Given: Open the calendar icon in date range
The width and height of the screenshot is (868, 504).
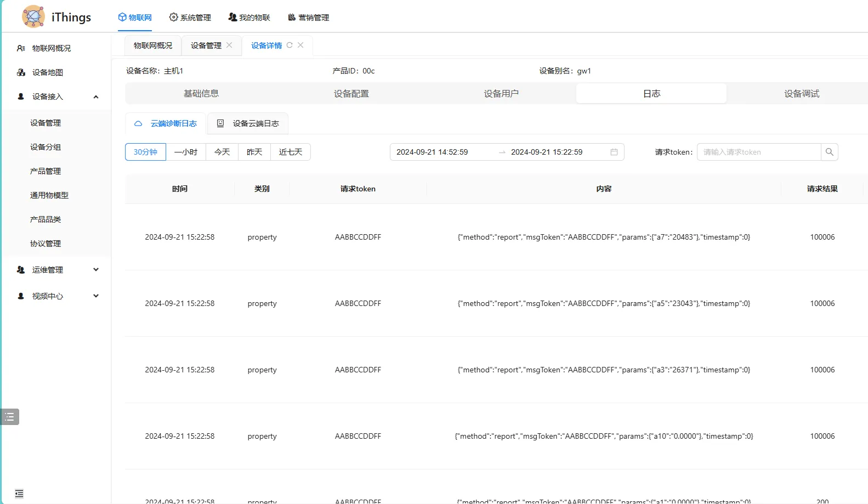Looking at the screenshot, I should click(614, 152).
